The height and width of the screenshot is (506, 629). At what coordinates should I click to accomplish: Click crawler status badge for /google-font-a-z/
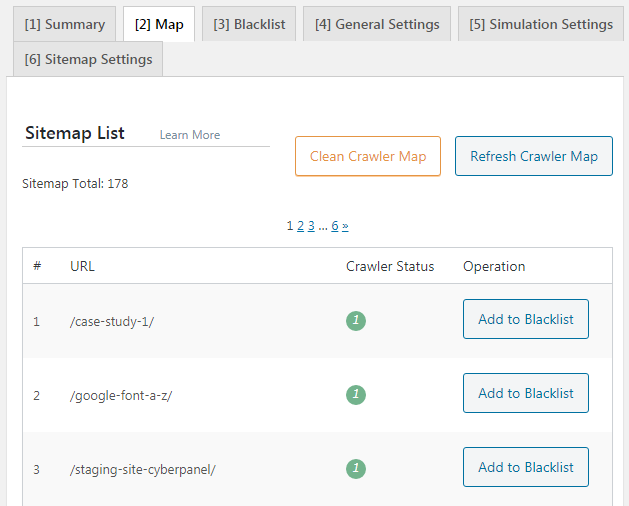tap(357, 395)
